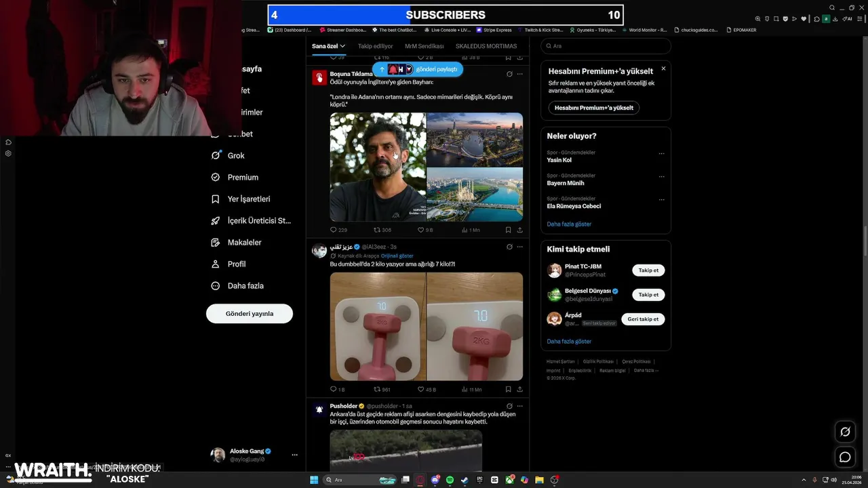Switch to SKALEDUS MORTIMAS tab
The width and height of the screenshot is (868, 488).
click(486, 46)
